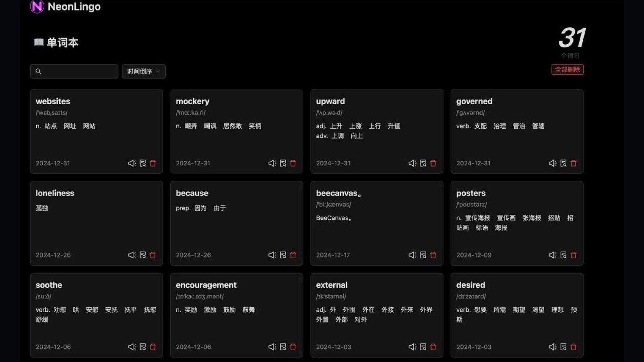This screenshot has height=362, width=644.
Task: Select the 'mockery' word card title
Action: 192,101
